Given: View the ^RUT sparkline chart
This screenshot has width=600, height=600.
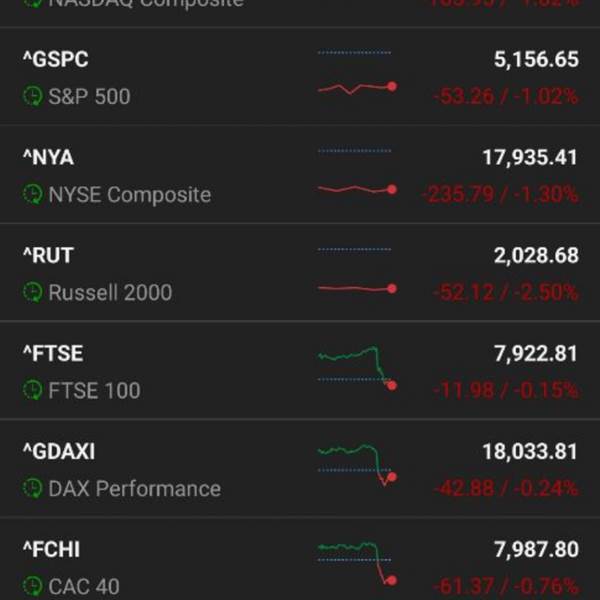Looking at the screenshot, I should 357,270.
